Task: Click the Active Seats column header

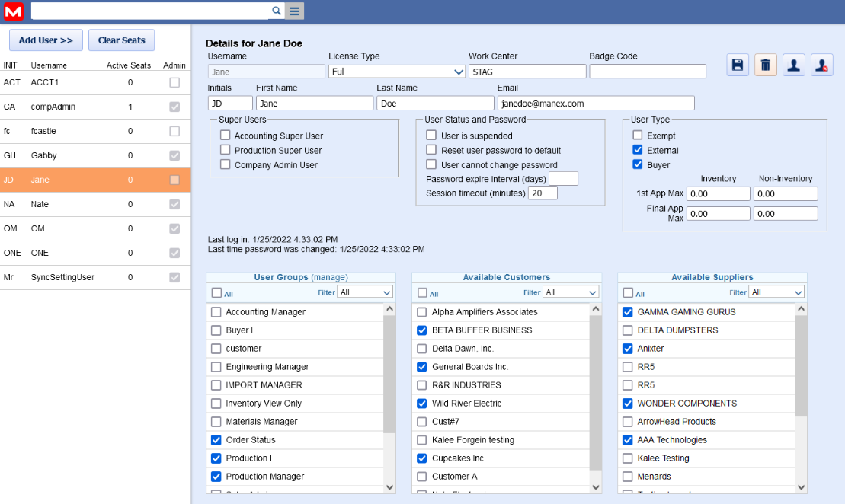Action: 128,65
